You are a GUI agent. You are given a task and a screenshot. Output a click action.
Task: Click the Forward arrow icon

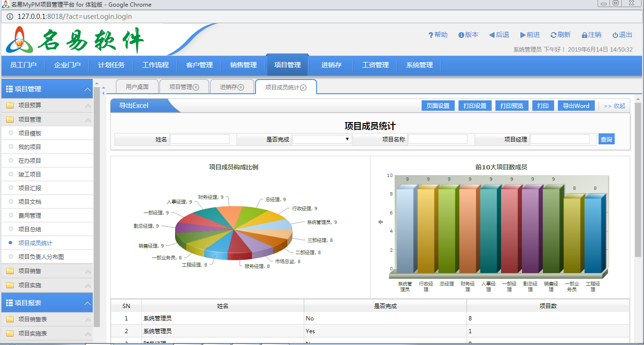[x=523, y=35]
